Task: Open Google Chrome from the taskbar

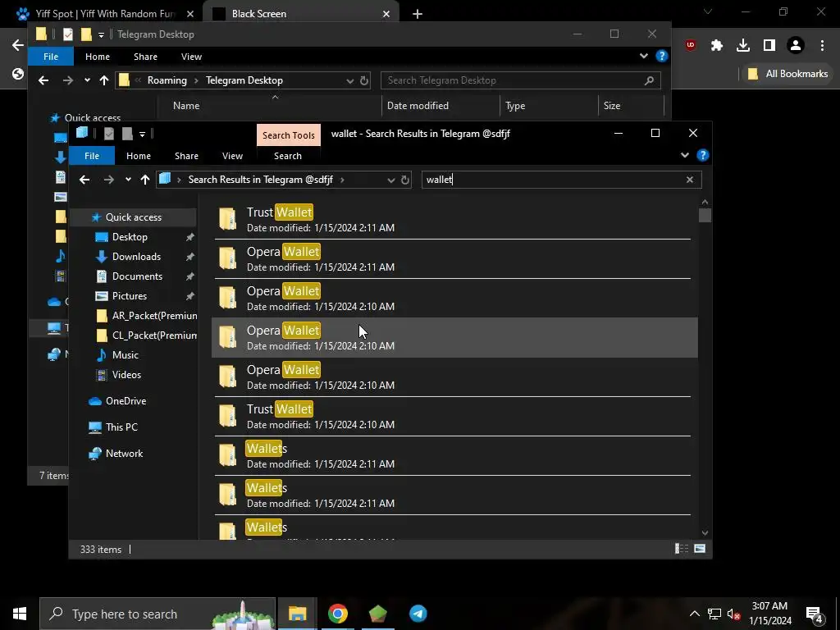Action: [337, 614]
